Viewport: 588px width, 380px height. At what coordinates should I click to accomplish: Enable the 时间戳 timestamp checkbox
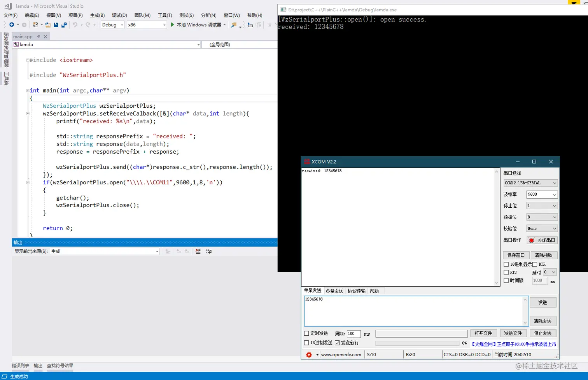[506, 280]
